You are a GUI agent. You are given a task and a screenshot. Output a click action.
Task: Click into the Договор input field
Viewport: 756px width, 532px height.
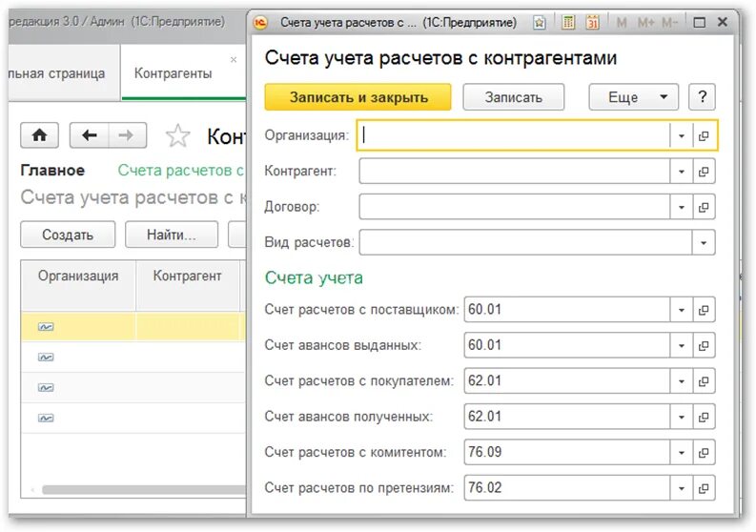[515, 207]
